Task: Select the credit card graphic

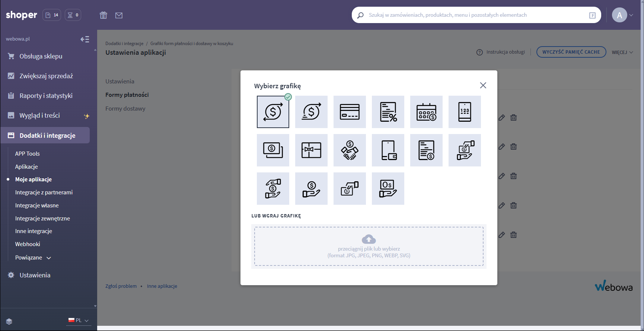Action: (x=350, y=112)
